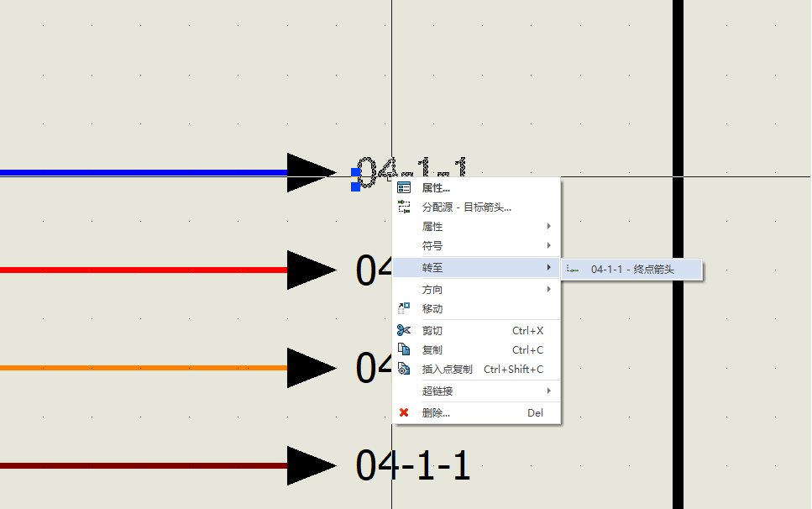Select the blue horizontal wire
The width and height of the screenshot is (812, 509).
pos(143,174)
